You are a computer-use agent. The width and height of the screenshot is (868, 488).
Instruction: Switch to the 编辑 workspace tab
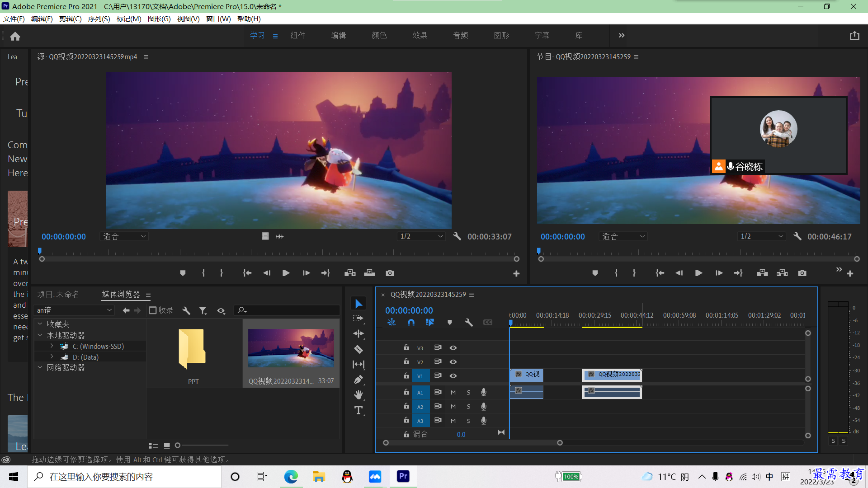(x=338, y=35)
